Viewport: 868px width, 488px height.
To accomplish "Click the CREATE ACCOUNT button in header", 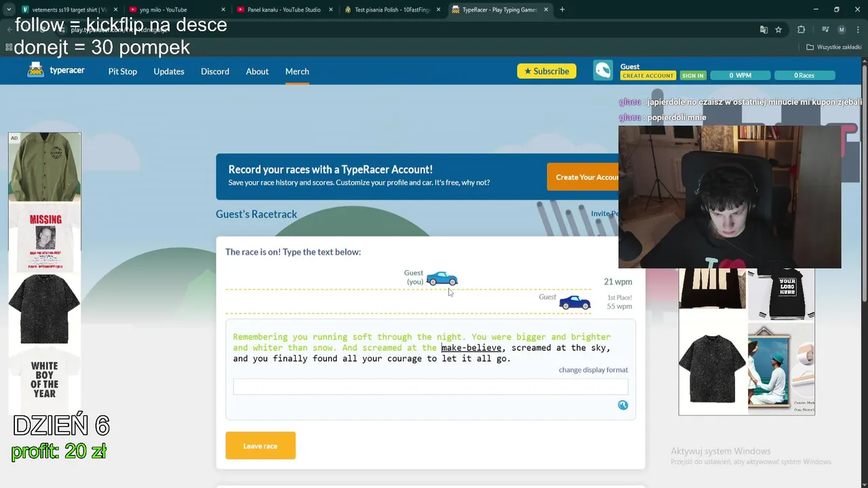I will [x=648, y=75].
